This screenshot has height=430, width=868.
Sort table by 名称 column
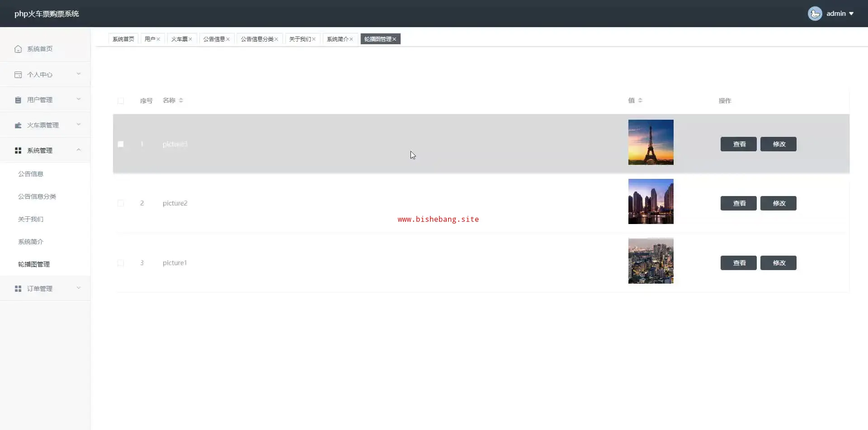[x=181, y=100]
